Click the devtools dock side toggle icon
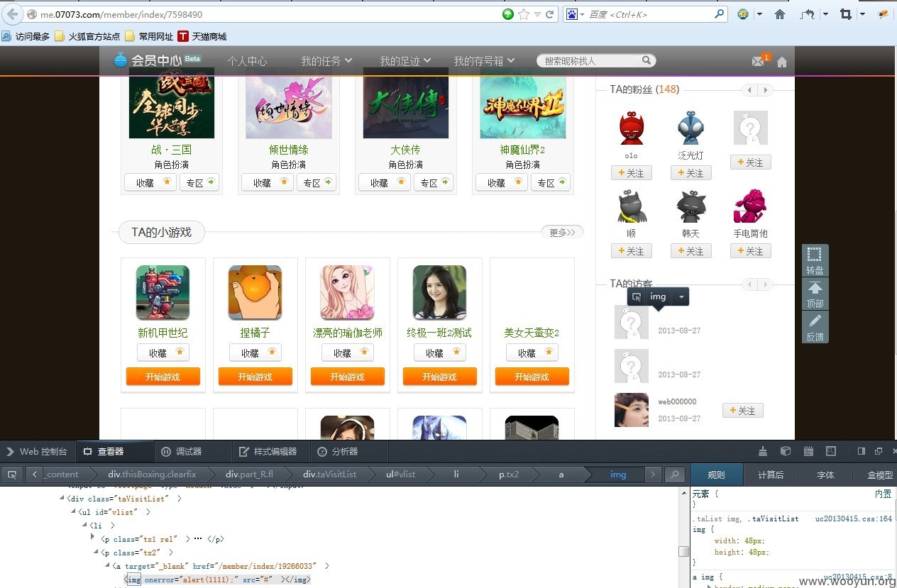The height and width of the screenshot is (588, 897). [x=862, y=451]
